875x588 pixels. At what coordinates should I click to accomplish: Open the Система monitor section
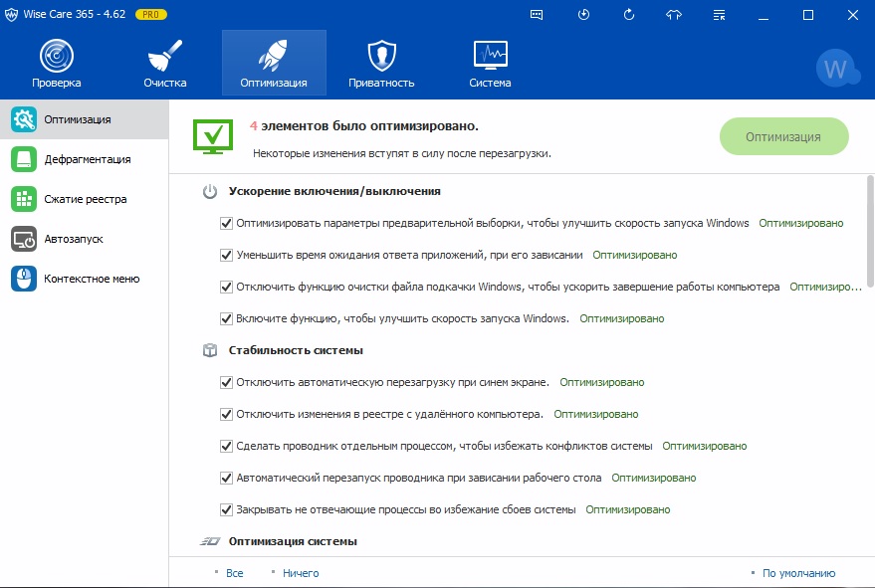(x=491, y=63)
